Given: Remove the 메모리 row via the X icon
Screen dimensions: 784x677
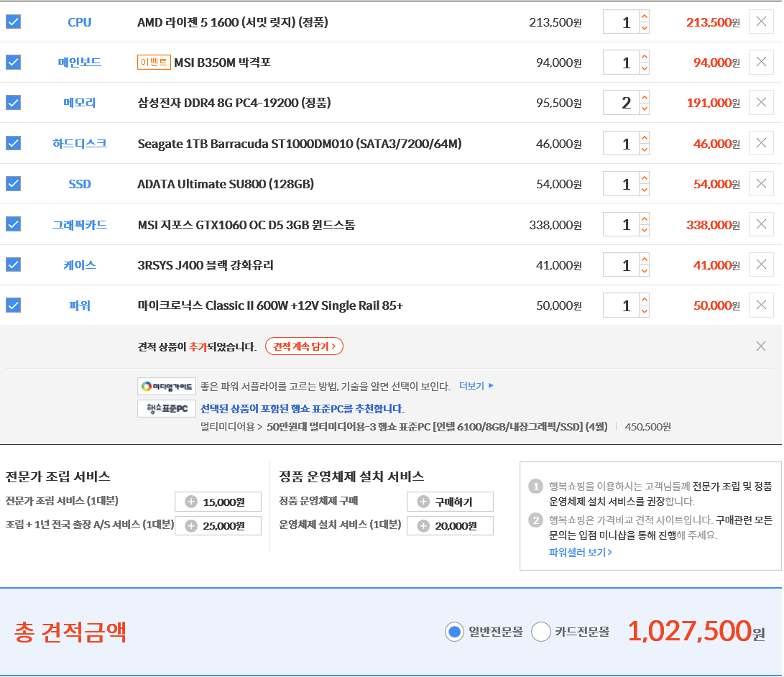Looking at the screenshot, I should click(x=761, y=103).
